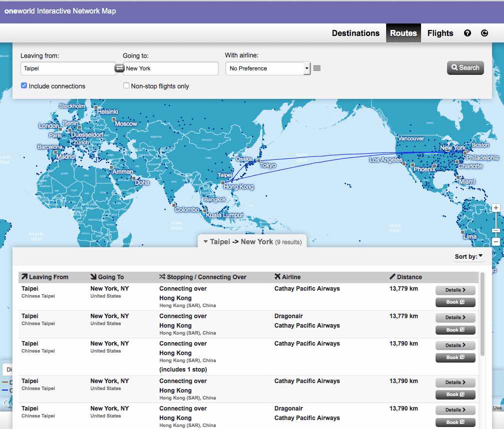Open the Sort by dropdown

pyautogui.click(x=469, y=256)
